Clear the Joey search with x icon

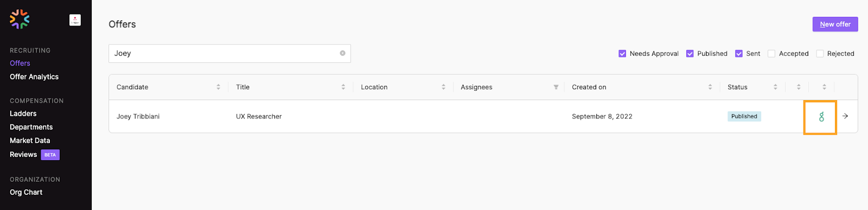pyautogui.click(x=342, y=53)
